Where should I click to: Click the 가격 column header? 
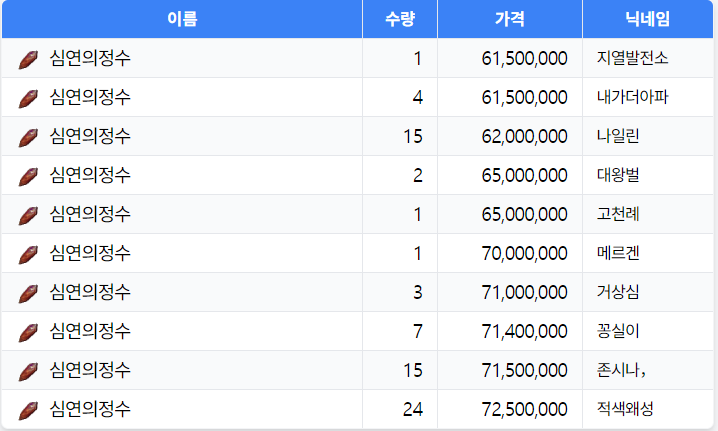(x=510, y=19)
